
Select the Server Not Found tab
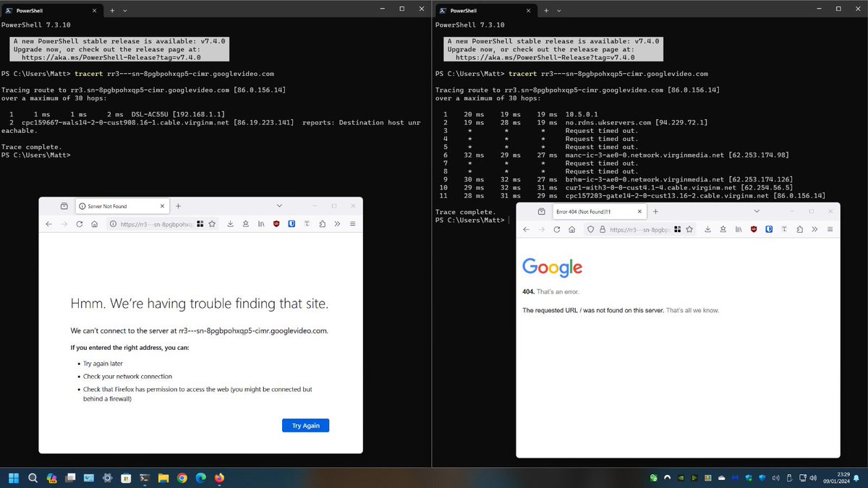(121, 206)
